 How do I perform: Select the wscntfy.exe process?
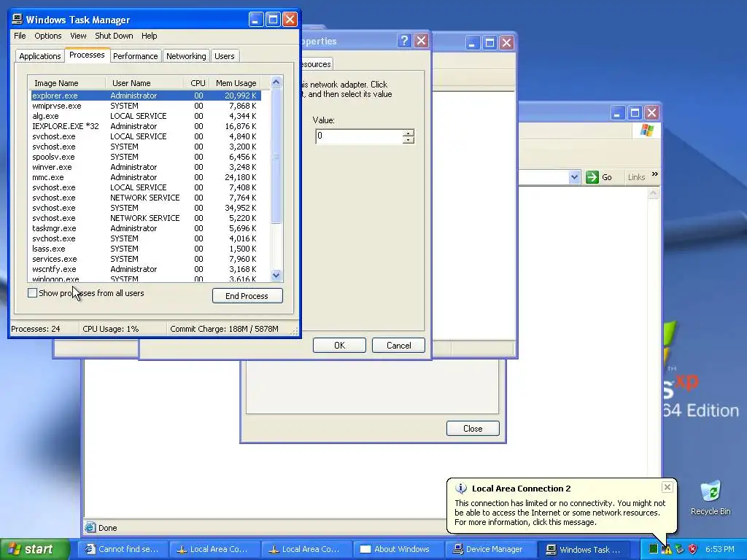point(146,269)
